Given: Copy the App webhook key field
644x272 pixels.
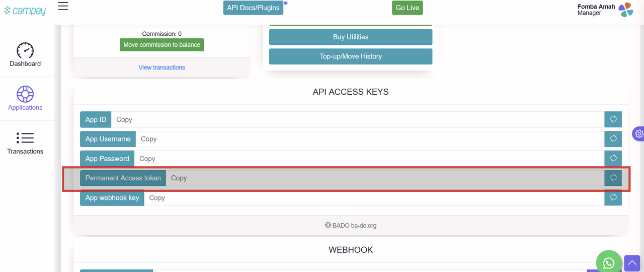Looking at the screenshot, I should [x=374, y=197].
